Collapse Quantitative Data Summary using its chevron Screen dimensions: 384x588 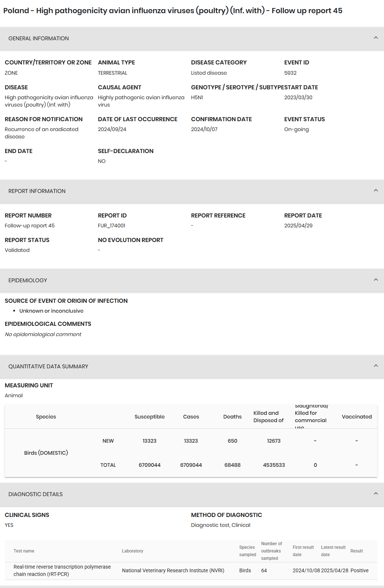point(376,366)
